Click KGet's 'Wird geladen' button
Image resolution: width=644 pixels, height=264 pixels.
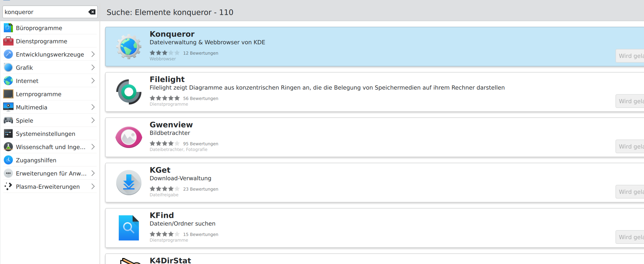tap(630, 192)
